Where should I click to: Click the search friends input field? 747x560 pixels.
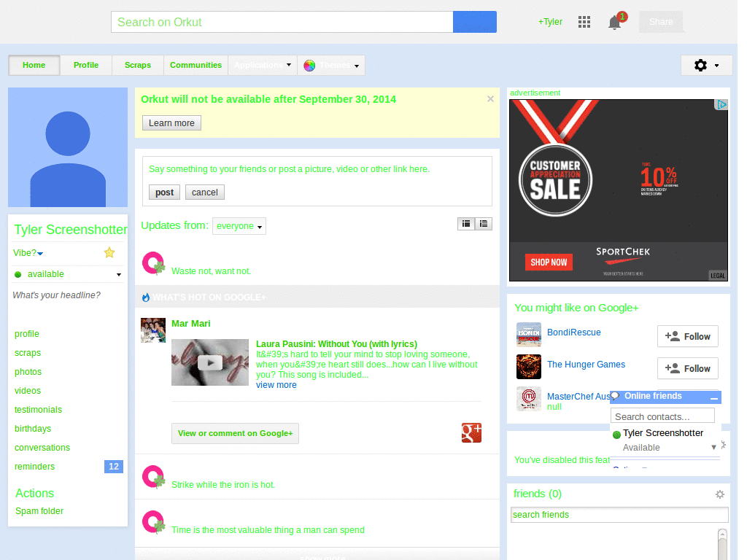pyautogui.click(x=619, y=515)
